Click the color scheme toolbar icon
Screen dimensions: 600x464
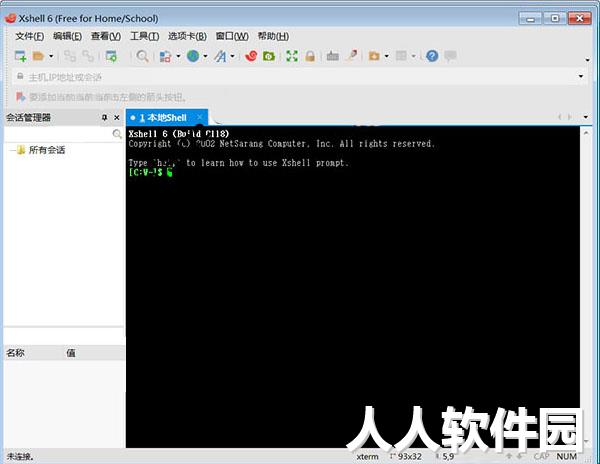click(165, 57)
